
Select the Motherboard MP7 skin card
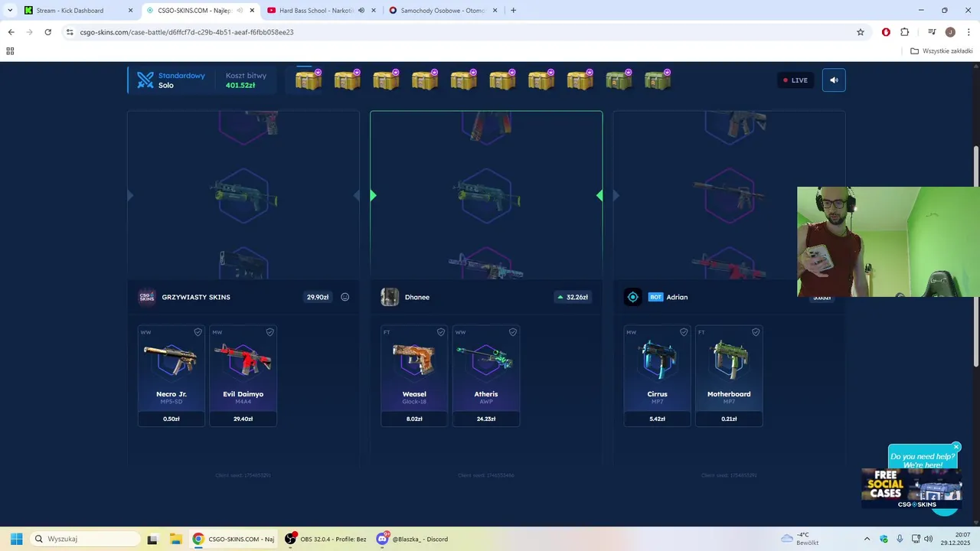(730, 376)
